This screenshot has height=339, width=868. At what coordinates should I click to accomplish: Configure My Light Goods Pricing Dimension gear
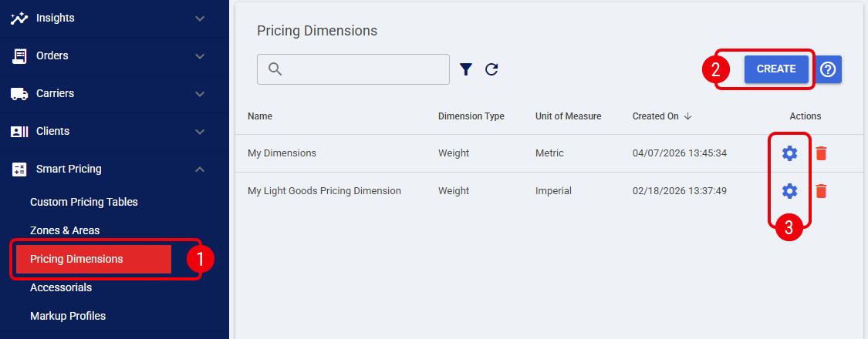(x=789, y=190)
